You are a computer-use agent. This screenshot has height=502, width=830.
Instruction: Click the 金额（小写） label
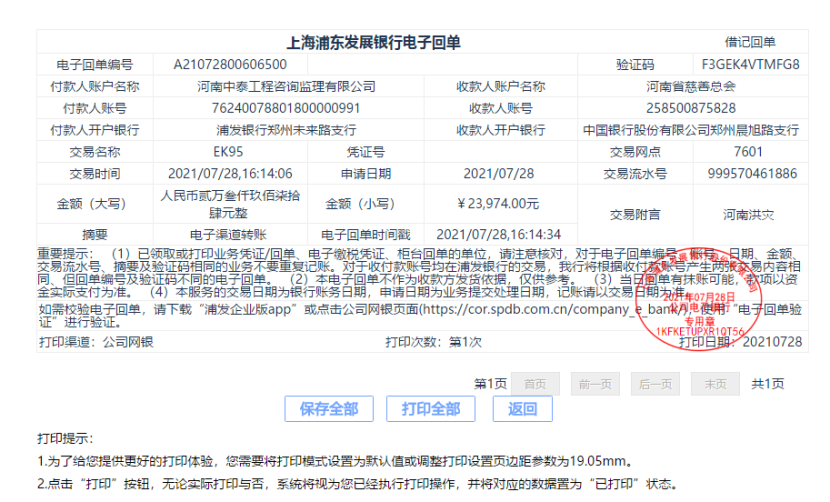click(365, 204)
